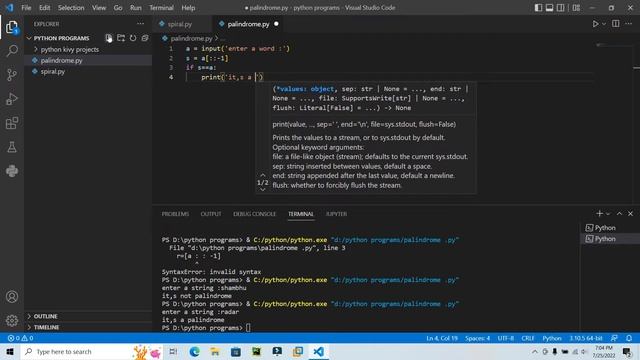Open the View menu
Viewport: 640px width, 360px height.
[x=99, y=8]
